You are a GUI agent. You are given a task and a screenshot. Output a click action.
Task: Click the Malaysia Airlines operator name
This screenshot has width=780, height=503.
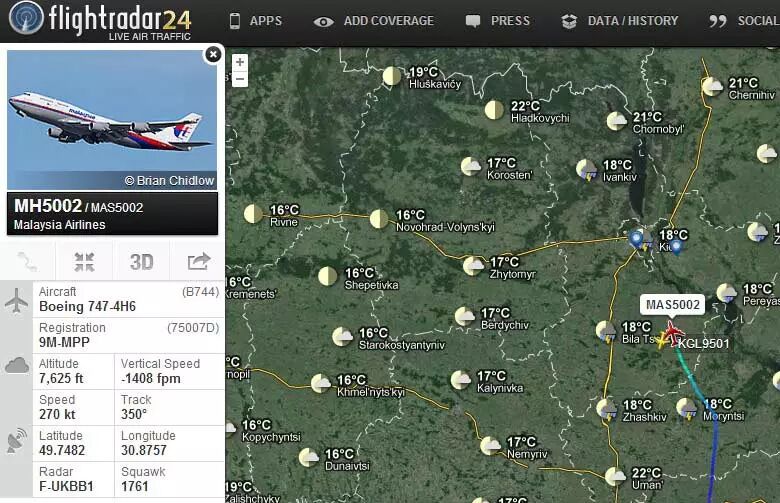[x=60, y=225]
